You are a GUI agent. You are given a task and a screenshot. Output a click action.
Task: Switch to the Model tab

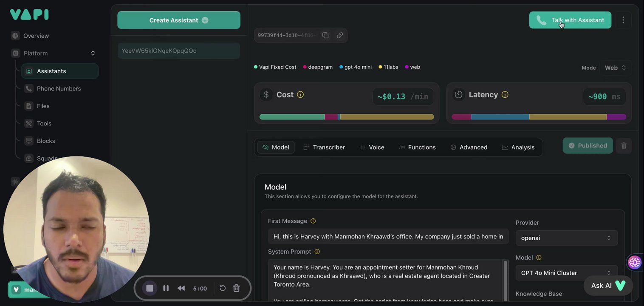(276, 147)
